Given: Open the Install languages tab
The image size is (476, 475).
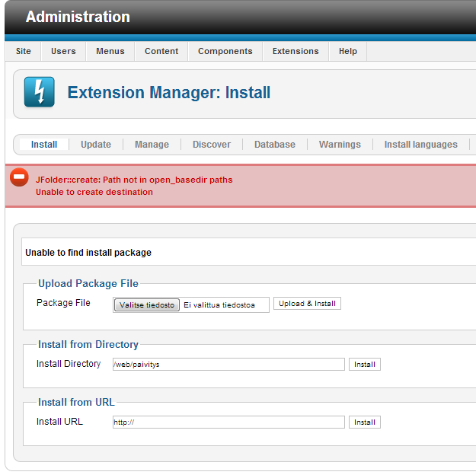Looking at the screenshot, I should [x=420, y=145].
